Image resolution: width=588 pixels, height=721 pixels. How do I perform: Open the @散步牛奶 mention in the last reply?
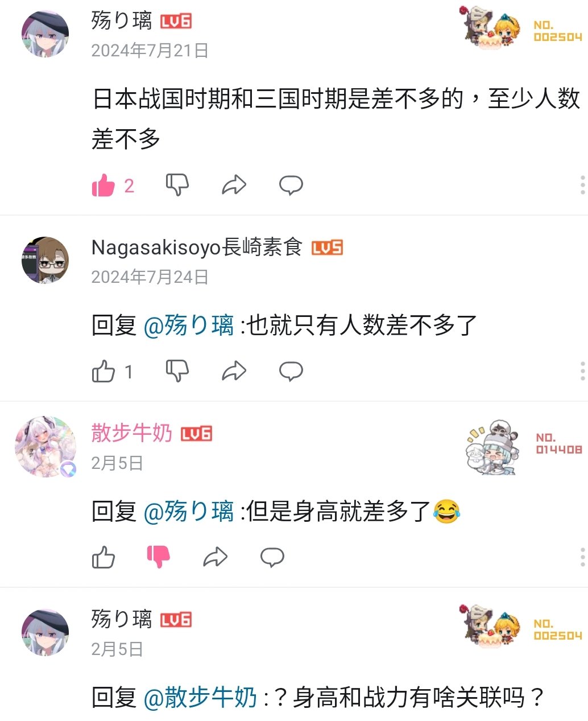pyautogui.click(x=200, y=697)
